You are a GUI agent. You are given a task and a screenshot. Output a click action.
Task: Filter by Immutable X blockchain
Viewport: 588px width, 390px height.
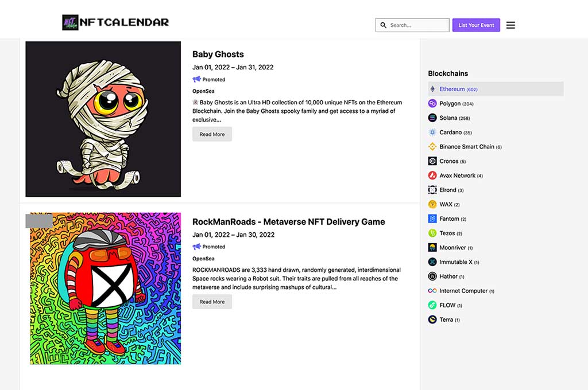[x=456, y=262]
